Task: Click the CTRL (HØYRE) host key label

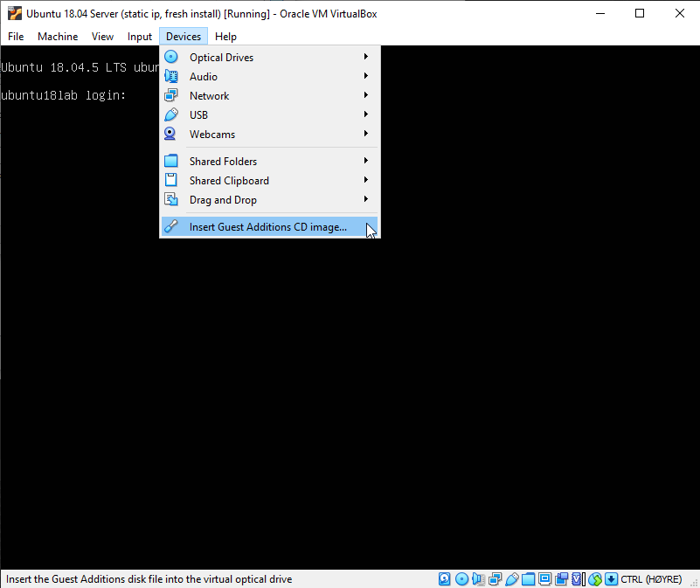Action: click(651, 579)
